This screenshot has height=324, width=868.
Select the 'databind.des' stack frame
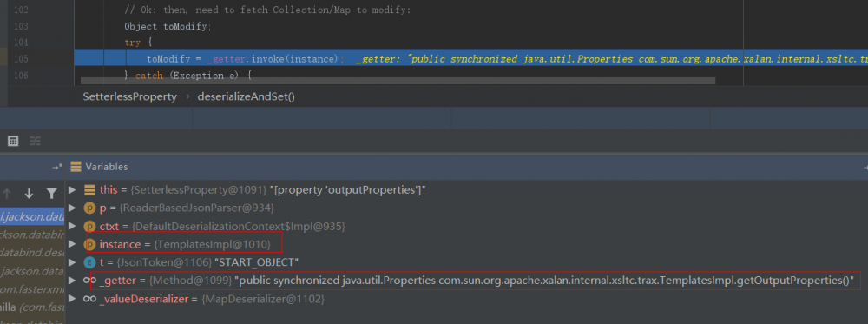coord(32,253)
